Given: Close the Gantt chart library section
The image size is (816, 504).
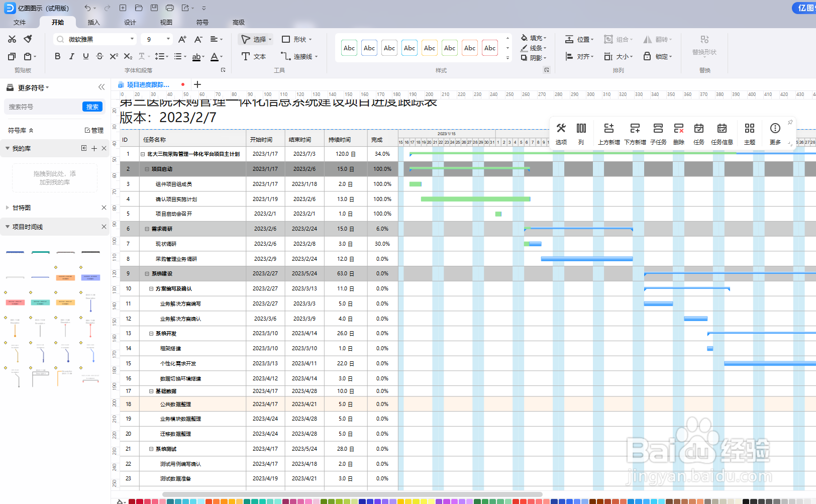Looking at the screenshot, I should pyautogui.click(x=104, y=208).
